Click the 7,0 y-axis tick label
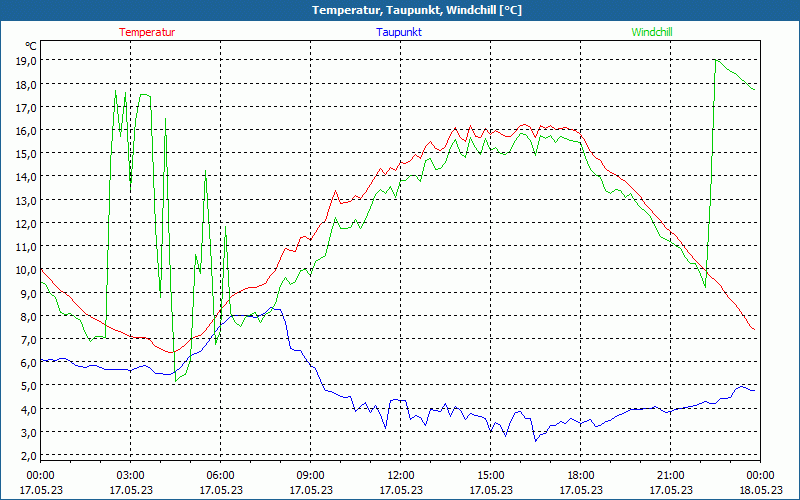The image size is (800, 500). (x=26, y=340)
